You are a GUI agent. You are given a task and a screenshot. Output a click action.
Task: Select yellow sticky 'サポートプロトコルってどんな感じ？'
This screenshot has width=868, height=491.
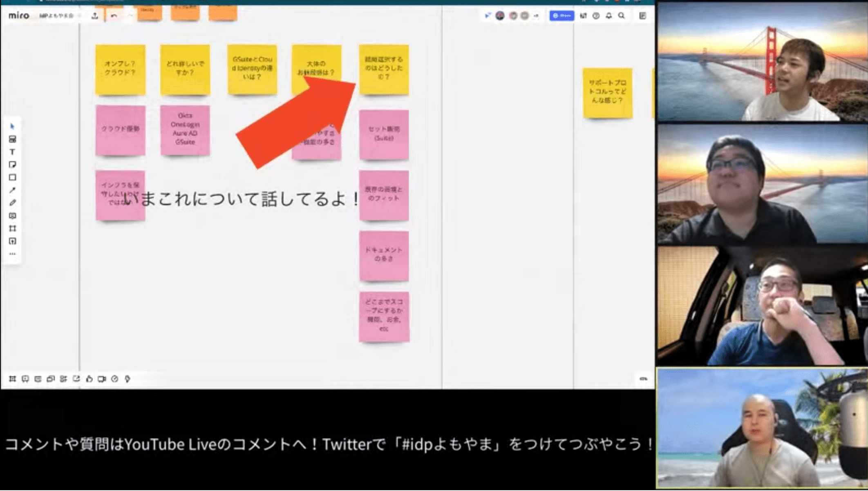(x=608, y=93)
